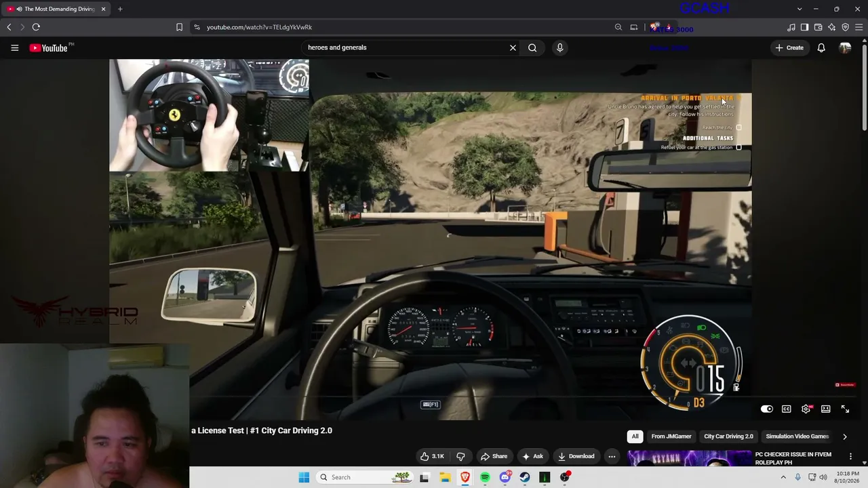Select the 'All' filter chip

[x=635, y=436]
